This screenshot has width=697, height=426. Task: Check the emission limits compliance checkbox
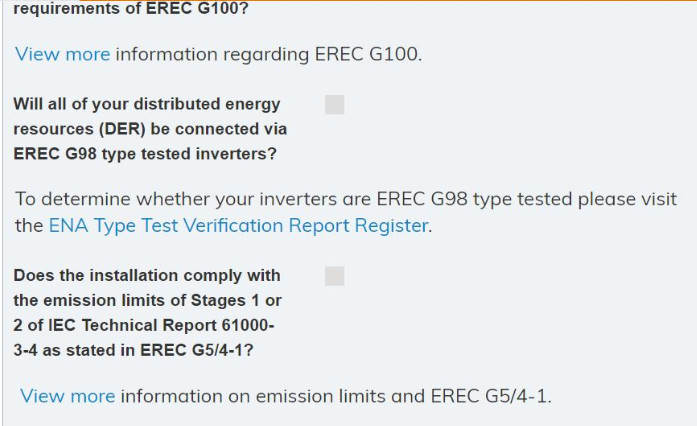tap(334, 276)
